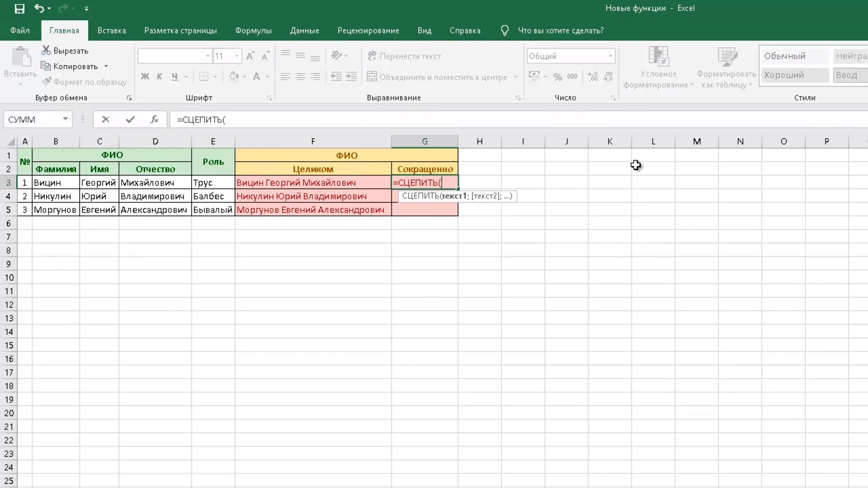Open the font size dropdown
The image size is (868, 488).
pyautogui.click(x=237, y=56)
